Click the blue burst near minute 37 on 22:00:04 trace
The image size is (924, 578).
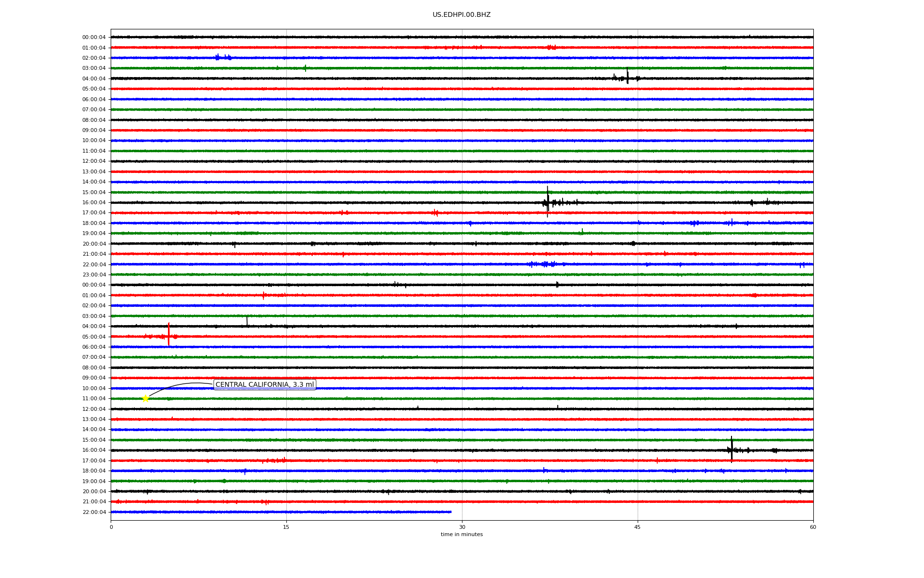(544, 264)
